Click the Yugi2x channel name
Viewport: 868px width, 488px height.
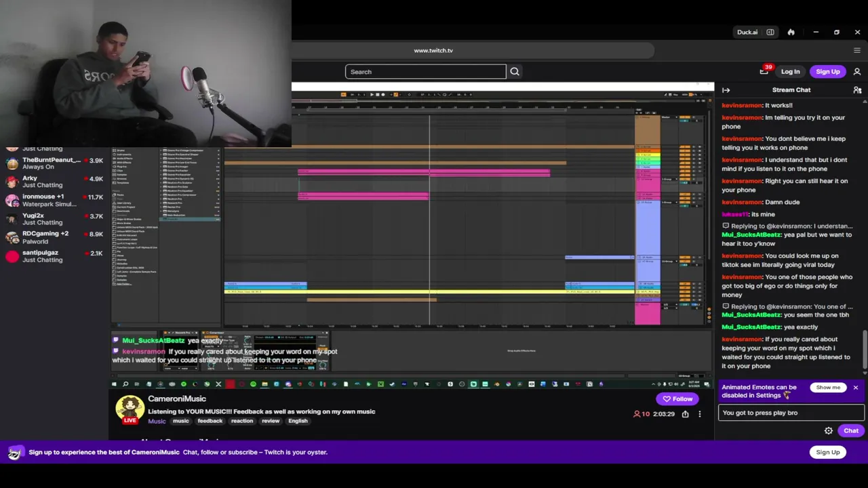coord(33,216)
